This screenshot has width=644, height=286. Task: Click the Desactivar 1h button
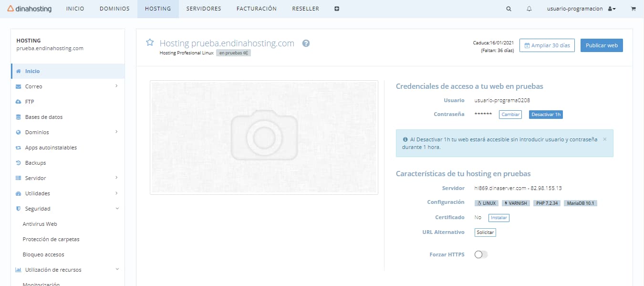[546, 115]
